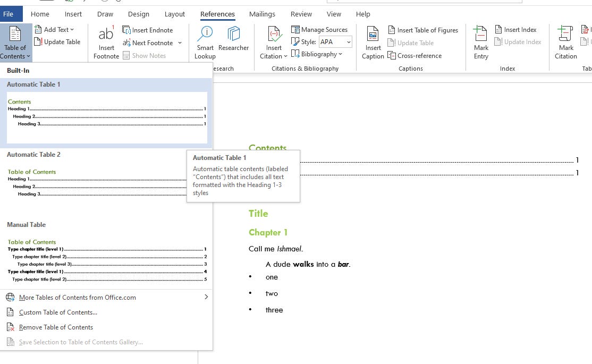
Task: Click Update Table in Captions group
Action: 411,43
